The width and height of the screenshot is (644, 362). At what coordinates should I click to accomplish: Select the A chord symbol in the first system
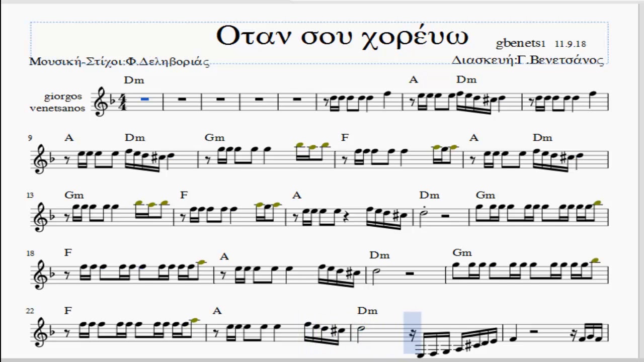[x=414, y=79]
